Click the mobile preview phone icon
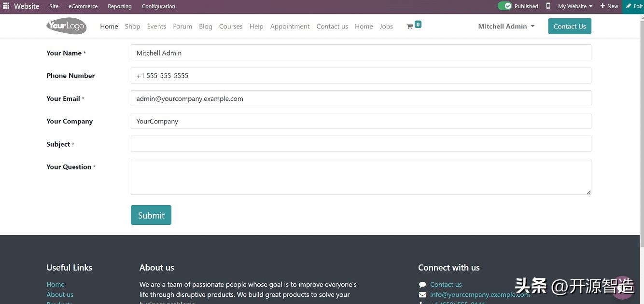 (x=548, y=6)
